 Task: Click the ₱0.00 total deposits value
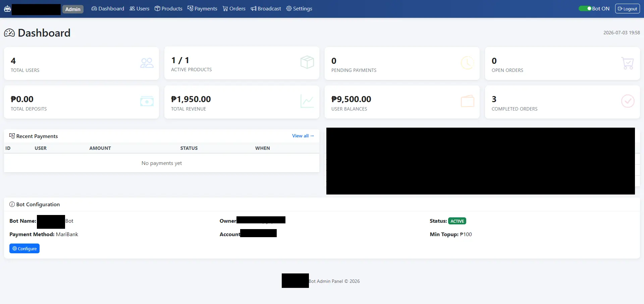point(22,99)
